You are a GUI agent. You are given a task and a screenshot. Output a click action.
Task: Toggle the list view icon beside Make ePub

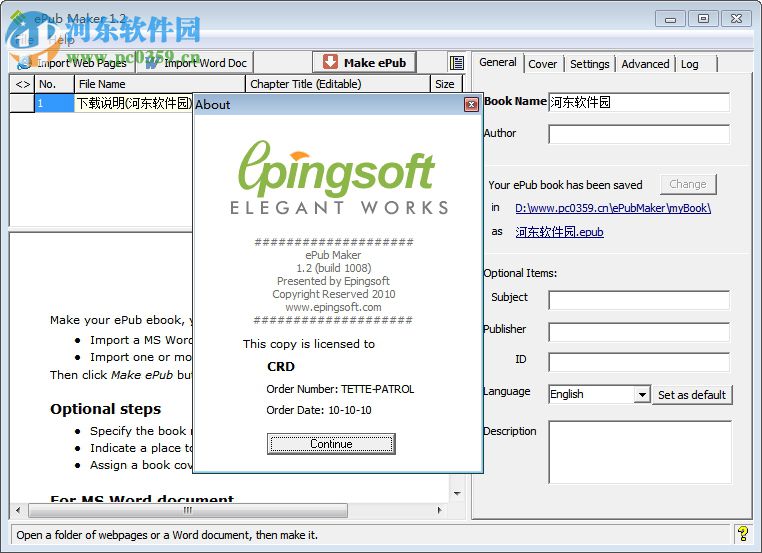coord(456,63)
